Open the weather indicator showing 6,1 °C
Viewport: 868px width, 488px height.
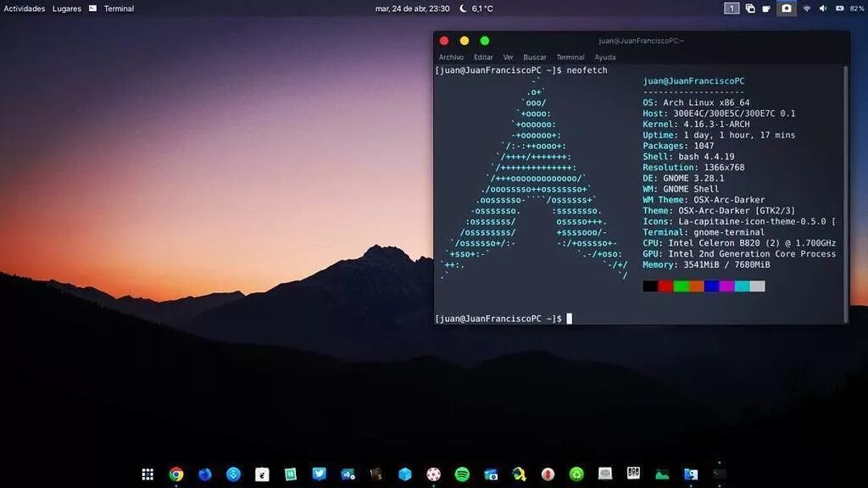[x=476, y=8]
